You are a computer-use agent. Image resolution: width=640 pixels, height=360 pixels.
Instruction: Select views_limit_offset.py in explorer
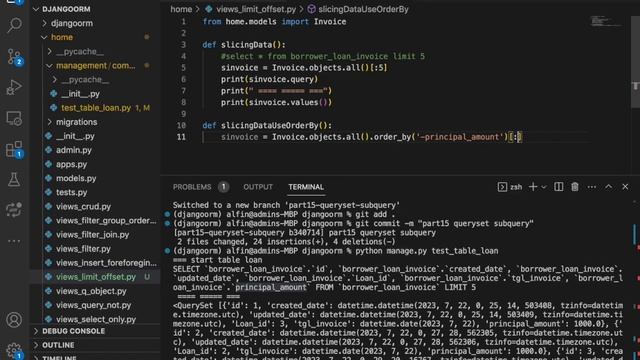96,277
